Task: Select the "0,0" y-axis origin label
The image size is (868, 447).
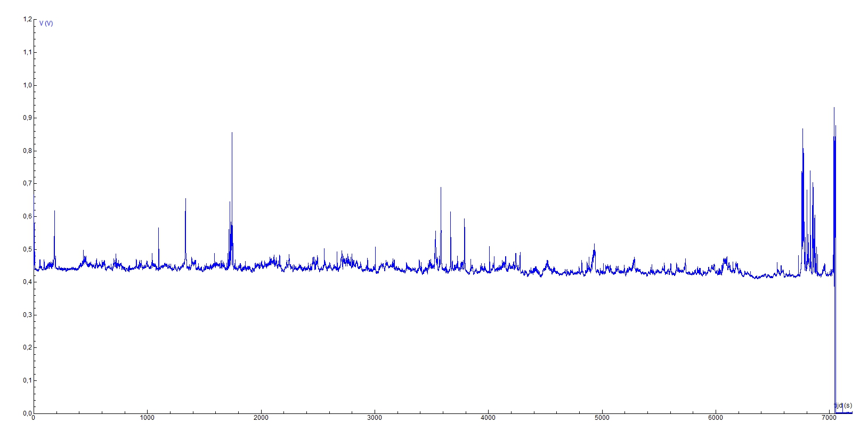Action: (x=28, y=413)
